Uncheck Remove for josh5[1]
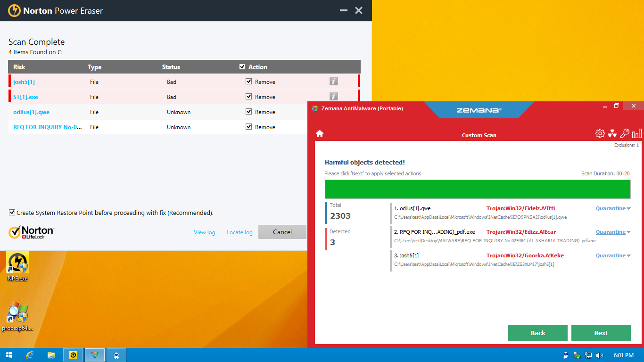This screenshot has width=644, height=362. [x=248, y=82]
